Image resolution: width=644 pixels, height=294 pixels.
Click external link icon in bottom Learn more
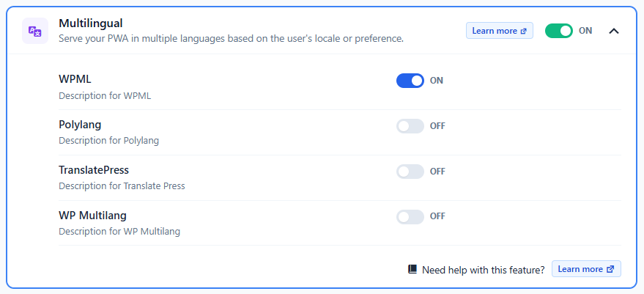point(610,269)
